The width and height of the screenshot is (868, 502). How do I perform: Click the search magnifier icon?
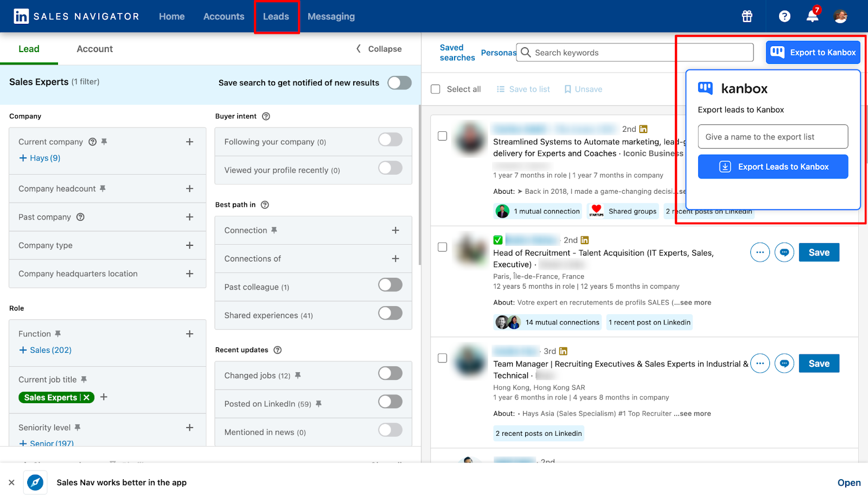pyautogui.click(x=526, y=52)
